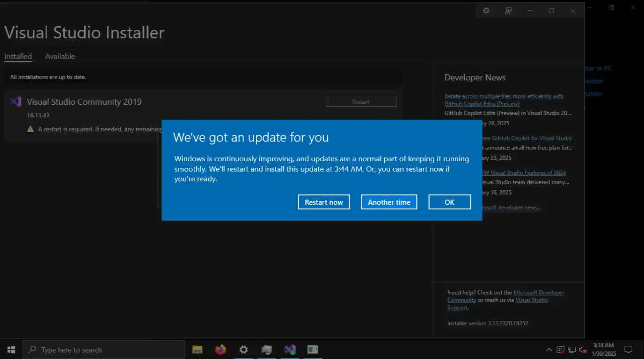Click 'A restart is required' warning text

pos(101,129)
